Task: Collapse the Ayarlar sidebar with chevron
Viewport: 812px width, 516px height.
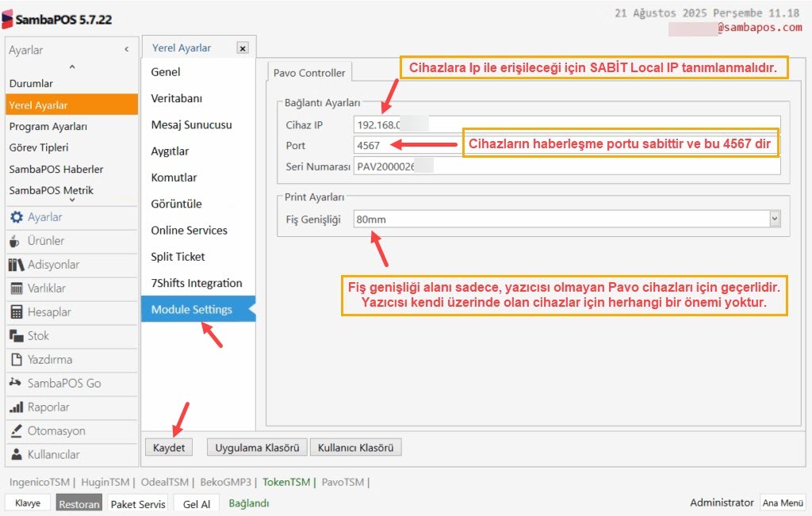Action: coord(126,49)
